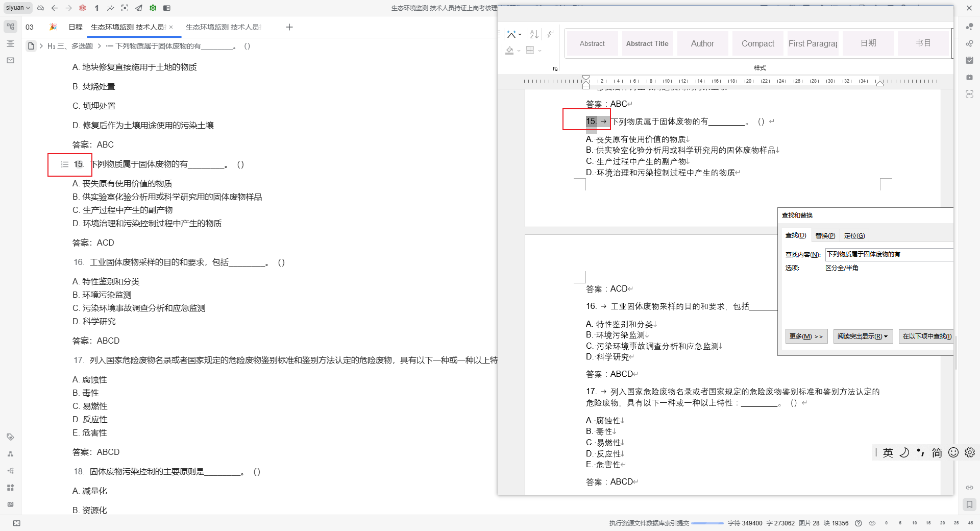Switch to the 日程 tab
The height and width of the screenshot is (531, 980).
(76, 27)
